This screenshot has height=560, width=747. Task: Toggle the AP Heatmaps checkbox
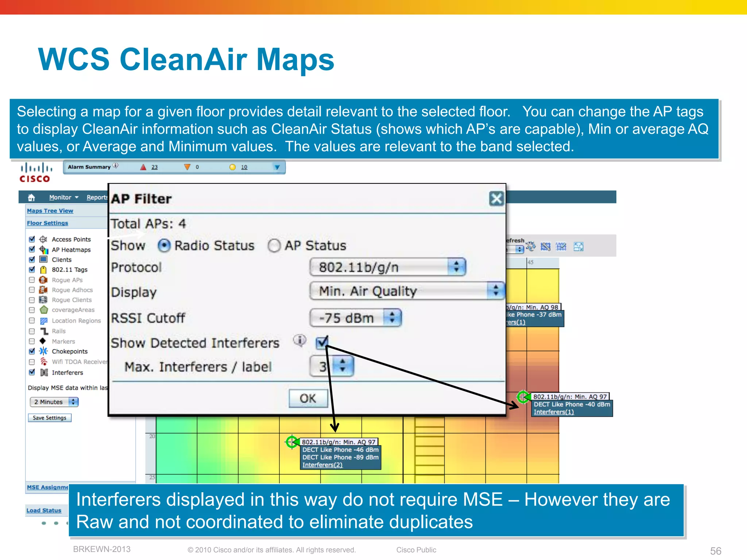[x=32, y=249]
